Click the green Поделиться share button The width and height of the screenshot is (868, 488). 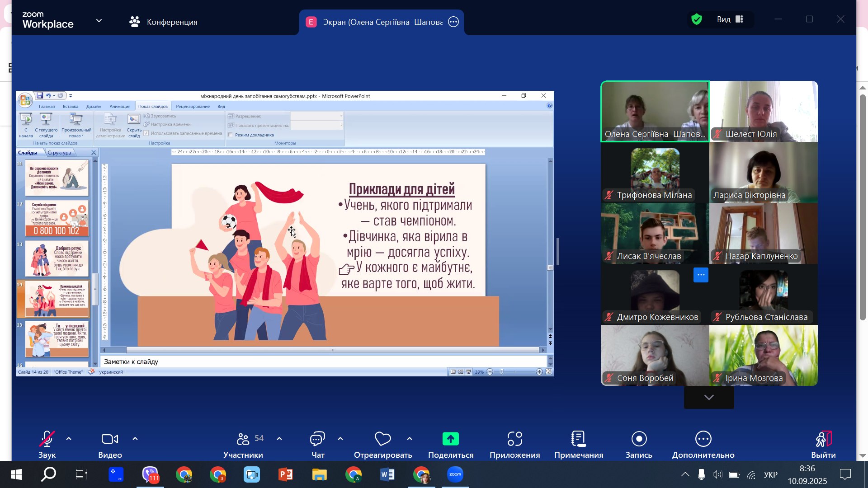click(450, 439)
